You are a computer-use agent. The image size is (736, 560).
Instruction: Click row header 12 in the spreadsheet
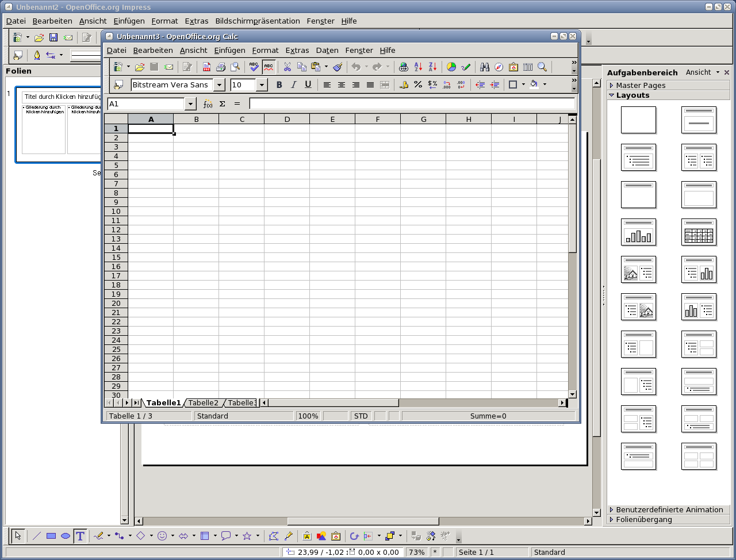pos(116,229)
